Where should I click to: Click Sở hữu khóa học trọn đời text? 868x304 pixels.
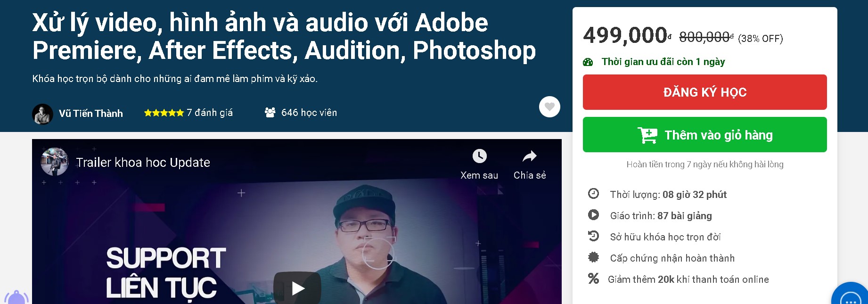[665, 237]
